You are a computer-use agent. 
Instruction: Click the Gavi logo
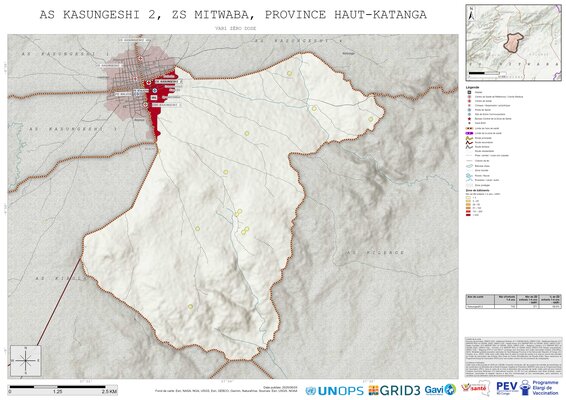[440, 390]
